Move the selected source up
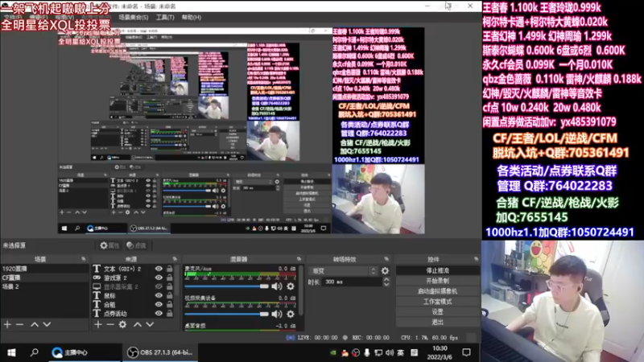The height and width of the screenshot is (362, 644). coord(138,325)
